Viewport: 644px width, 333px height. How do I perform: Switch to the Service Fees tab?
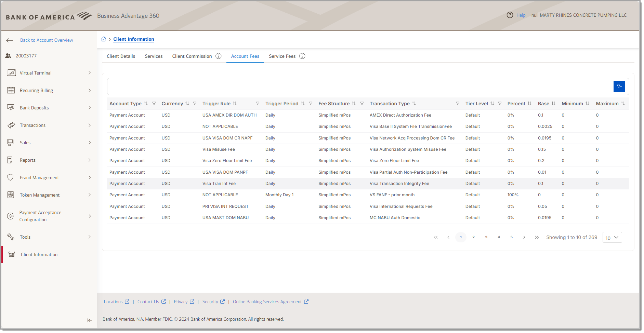coord(282,56)
